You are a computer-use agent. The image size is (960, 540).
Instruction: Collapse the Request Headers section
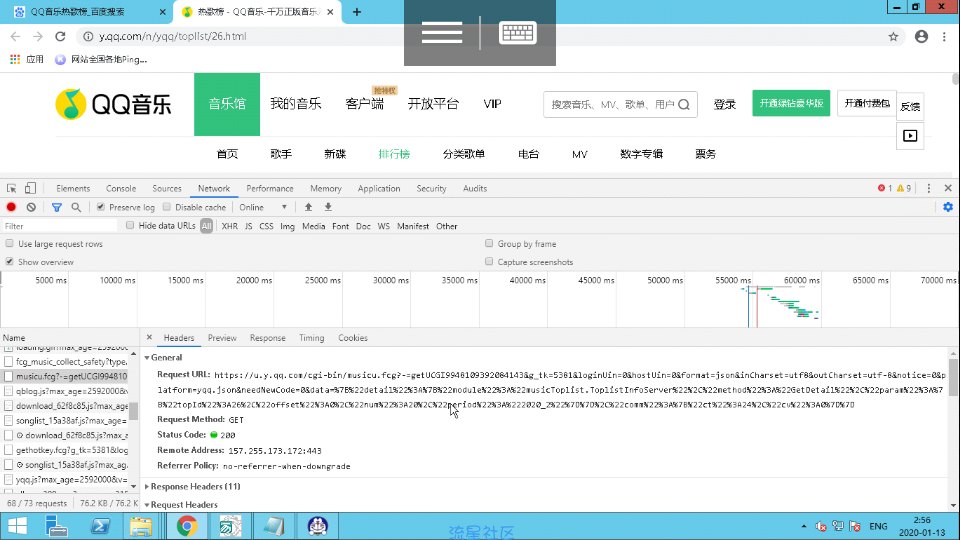(x=147, y=505)
